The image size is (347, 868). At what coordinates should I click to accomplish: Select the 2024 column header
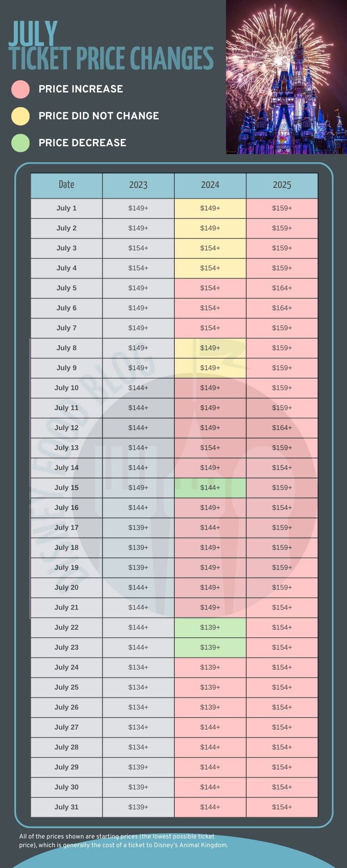(210, 185)
